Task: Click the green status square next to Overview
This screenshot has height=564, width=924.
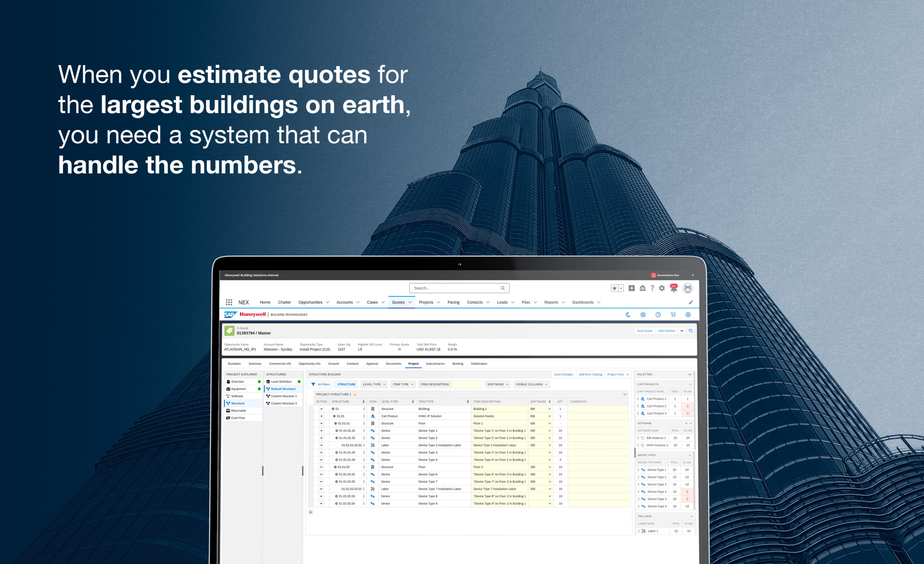Action: click(259, 382)
